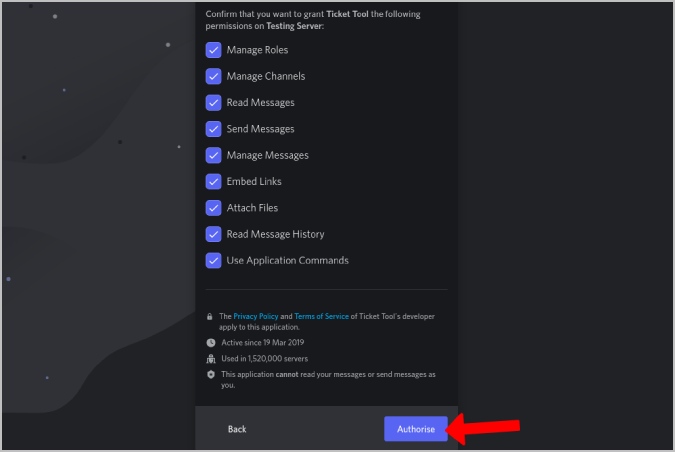Viewport: 675px width, 452px height.
Task: Uncheck the Manage Roles permission checkbox
Action: pyautogui.click(x=214, y=50)
